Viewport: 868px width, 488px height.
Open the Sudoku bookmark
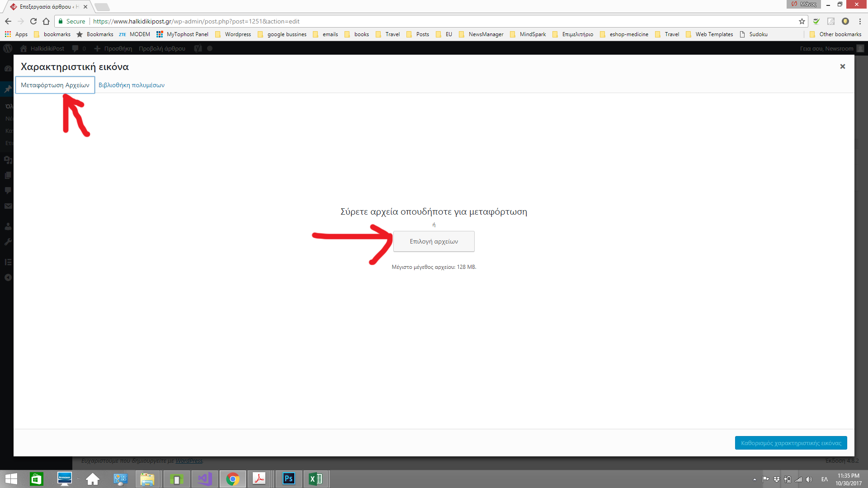[754, 34]
